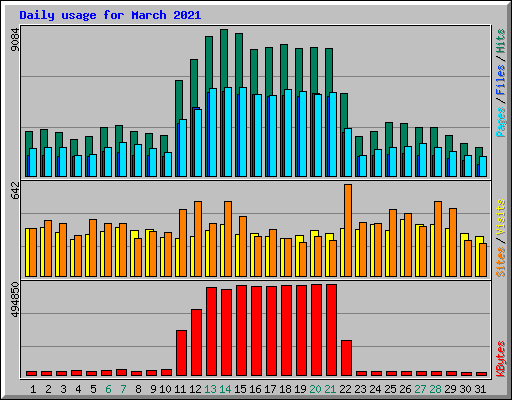Click green weekend day label 7
Image resolution: width=512 pixels, height=400 pixels.
tap(123, 389)
